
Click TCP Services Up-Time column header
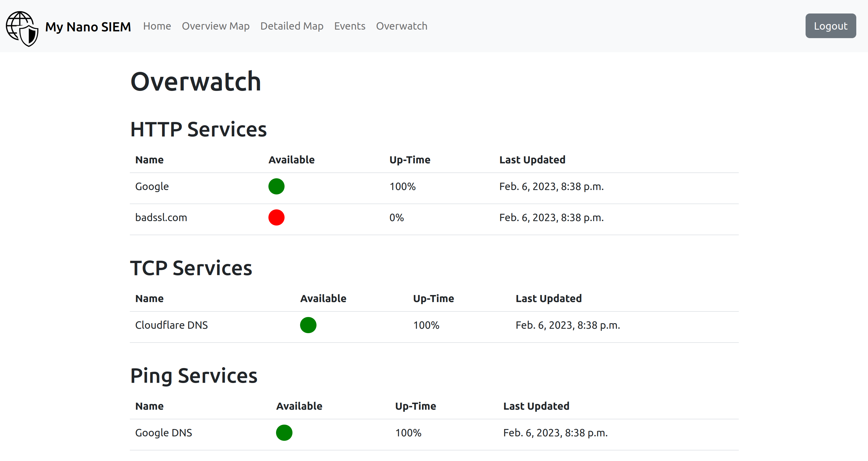coord(433,299)
